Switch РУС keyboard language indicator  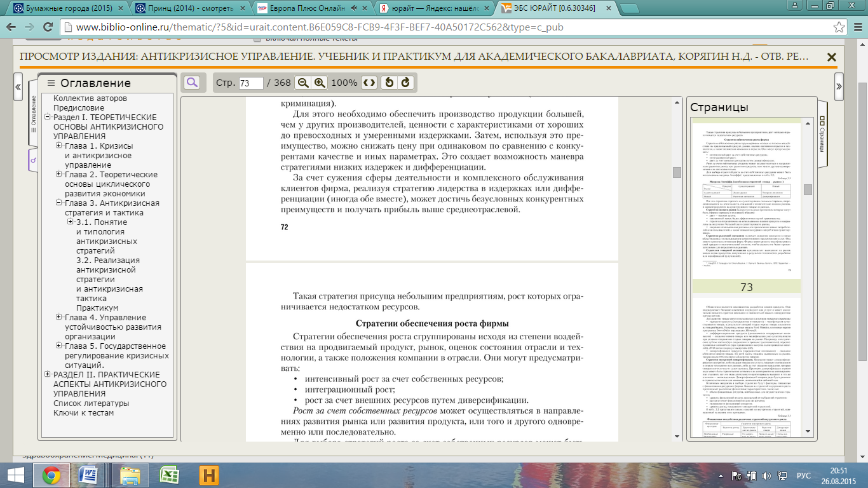point(804,475)
